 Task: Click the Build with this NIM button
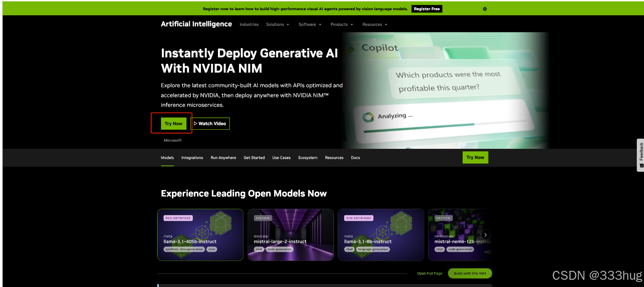pyautogui.click(x=470, y=273)
